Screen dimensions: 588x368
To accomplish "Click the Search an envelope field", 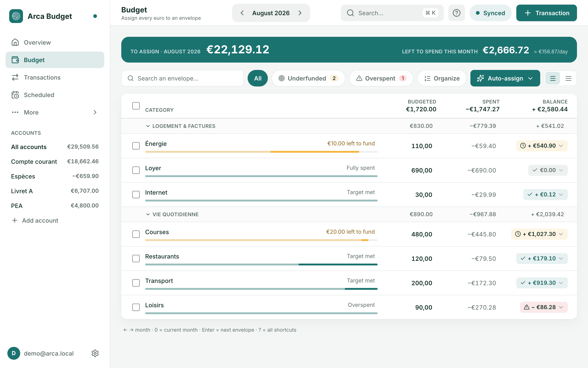I will click(182, 78).
